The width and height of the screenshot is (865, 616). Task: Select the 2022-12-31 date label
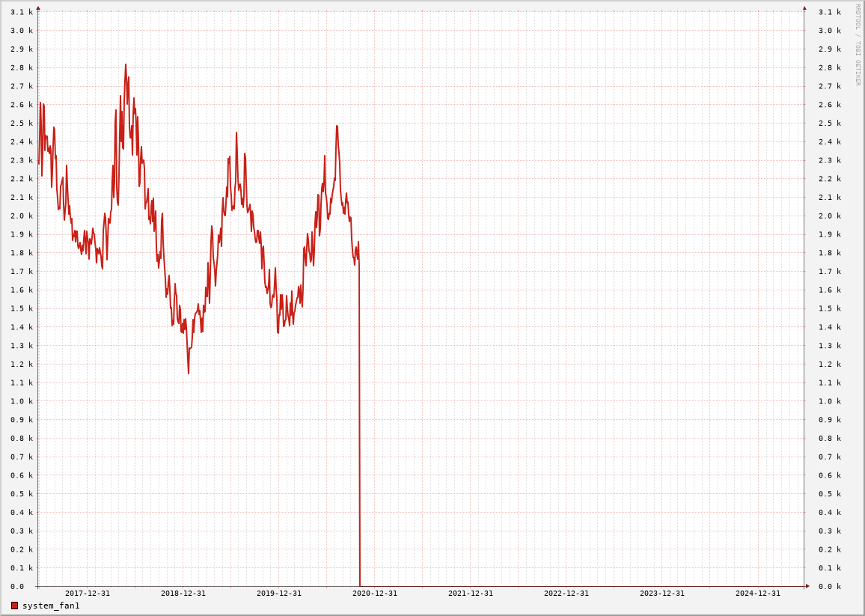[x=566, y=594]
